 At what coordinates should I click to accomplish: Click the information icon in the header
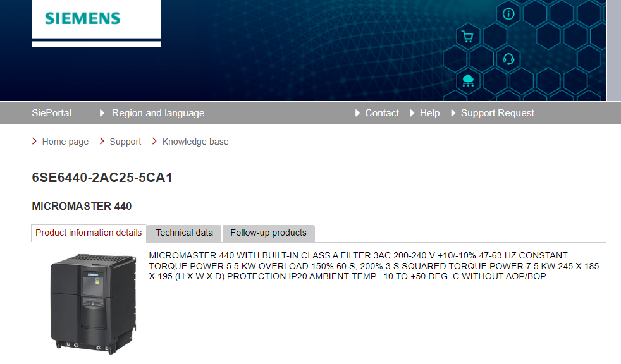coord(508,14)
